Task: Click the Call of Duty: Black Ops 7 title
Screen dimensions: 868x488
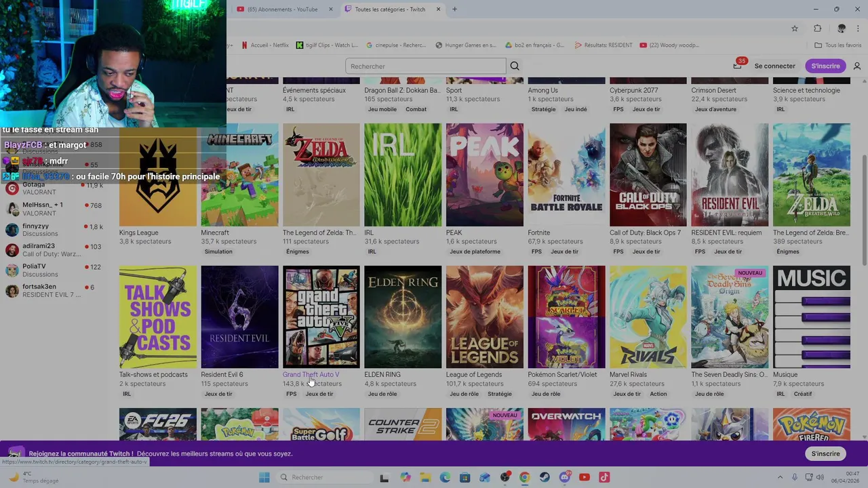Action: tap(646, 232)
